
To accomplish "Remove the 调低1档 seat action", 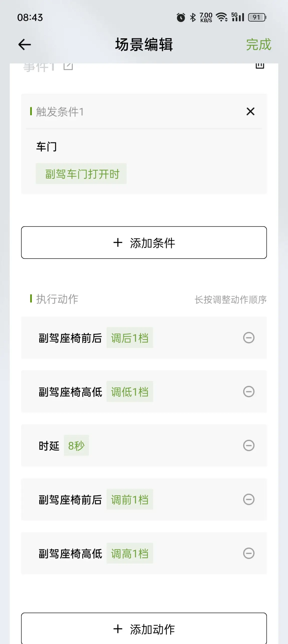I will tap(249, 392).
